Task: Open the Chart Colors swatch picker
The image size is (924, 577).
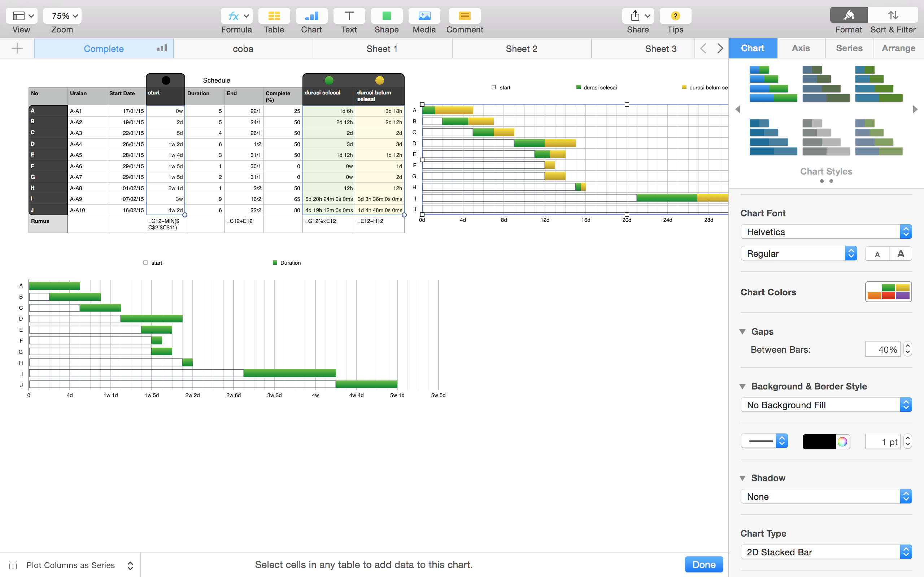Action: tap(888, 292)
